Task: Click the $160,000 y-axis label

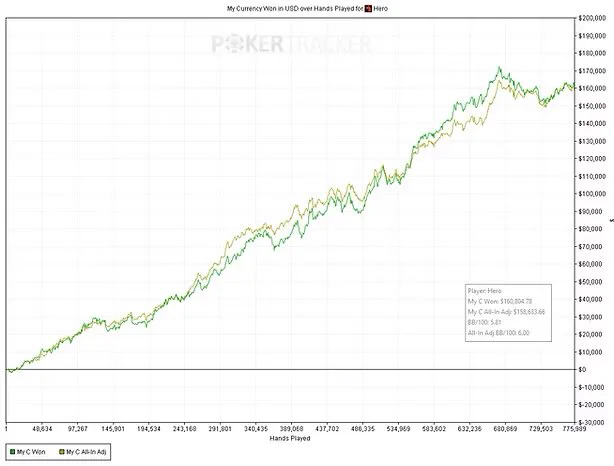Action: [591, 89]
